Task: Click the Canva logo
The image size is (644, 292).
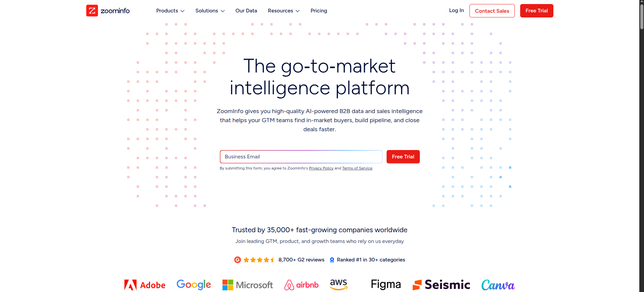Action: coord(498,285)
